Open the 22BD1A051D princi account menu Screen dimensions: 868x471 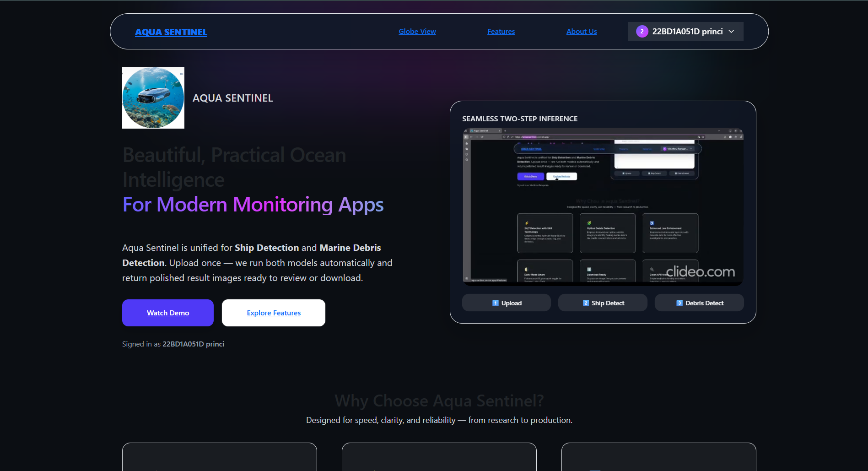pos(687,32)
